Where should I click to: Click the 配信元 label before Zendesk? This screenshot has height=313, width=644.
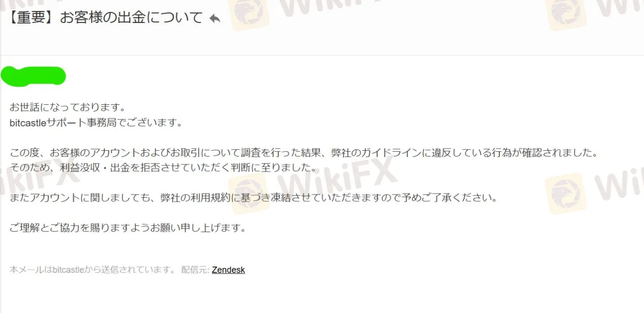(x=195, y=270)
